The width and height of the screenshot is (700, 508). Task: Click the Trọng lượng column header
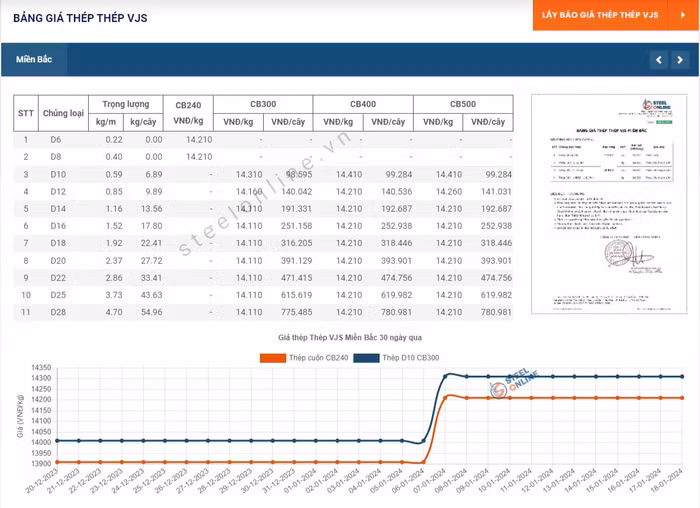click(x=125, y=104)
